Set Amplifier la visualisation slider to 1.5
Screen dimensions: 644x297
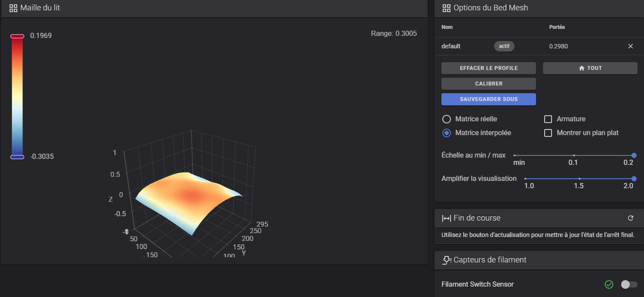point(580,179)
